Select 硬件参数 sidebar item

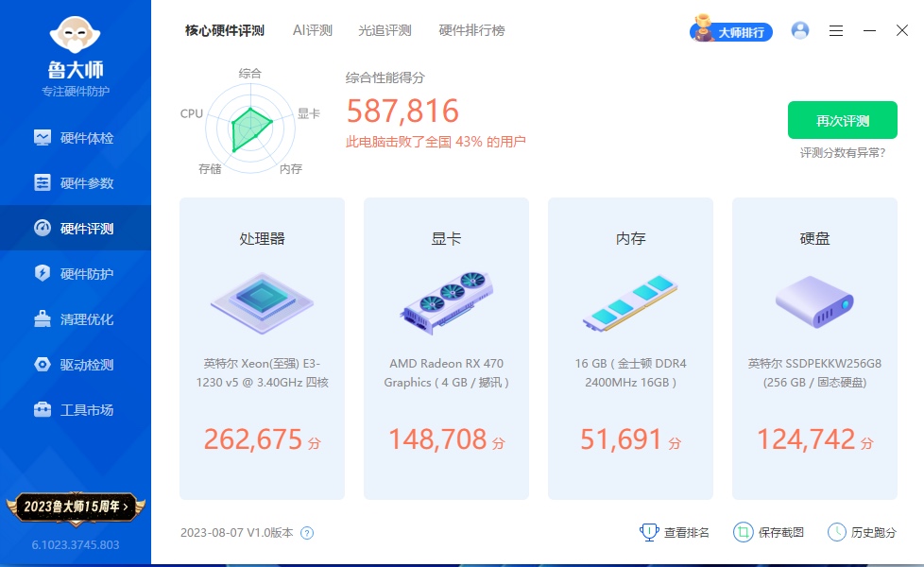pyautogui.click(x=76, y=183)
